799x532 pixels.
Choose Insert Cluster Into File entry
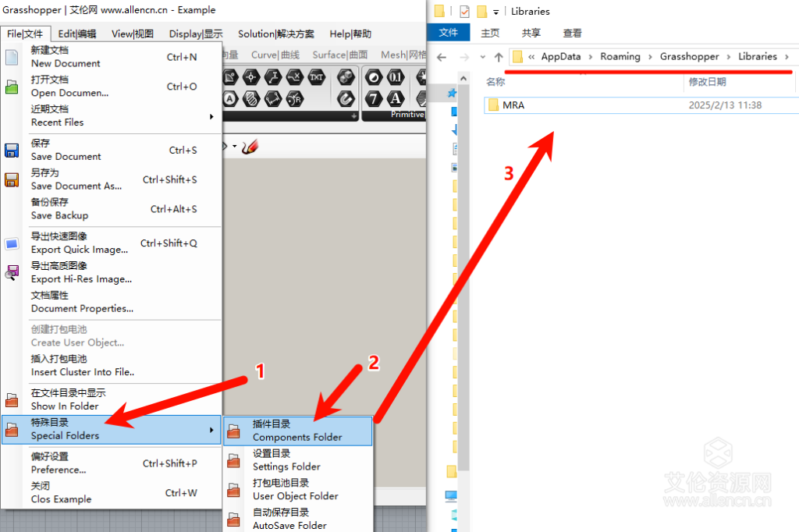[112, 365]
